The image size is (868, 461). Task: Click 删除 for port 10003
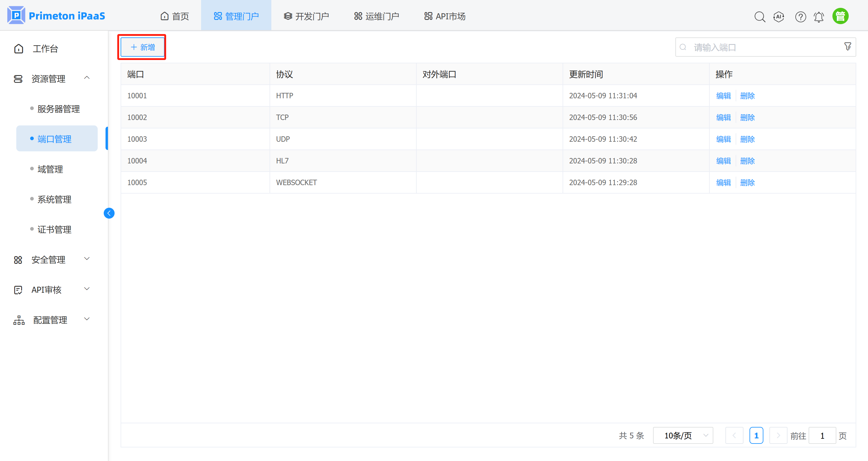[x=747, y=139]
